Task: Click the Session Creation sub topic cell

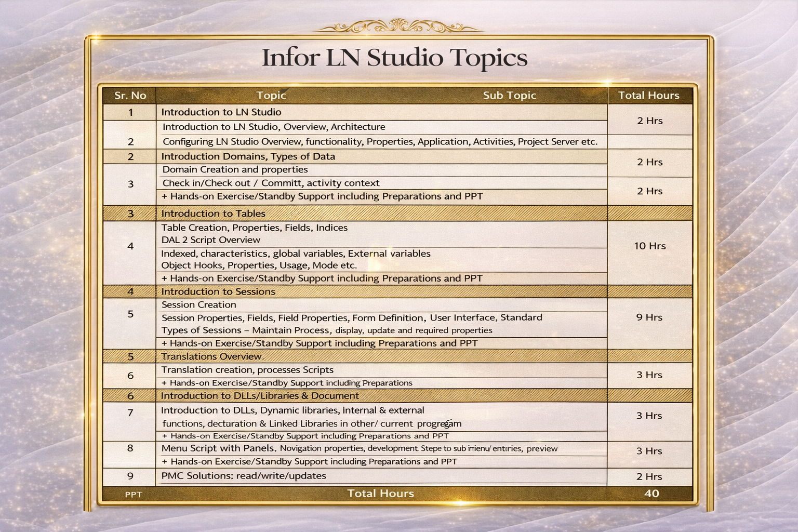Action: (x=198, y=304)
